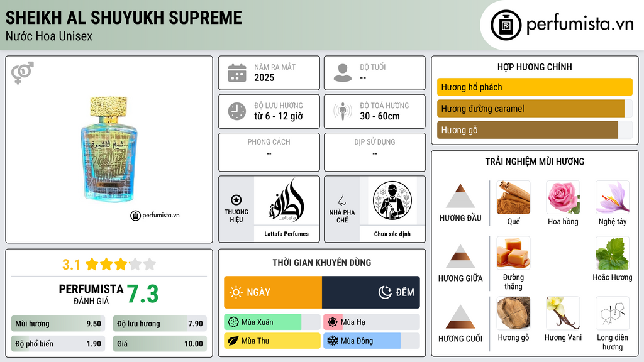This screenshot has height=362, width=644.
Task: Click the Mùa Xuân season bar
Action: [x=272, y=322]
